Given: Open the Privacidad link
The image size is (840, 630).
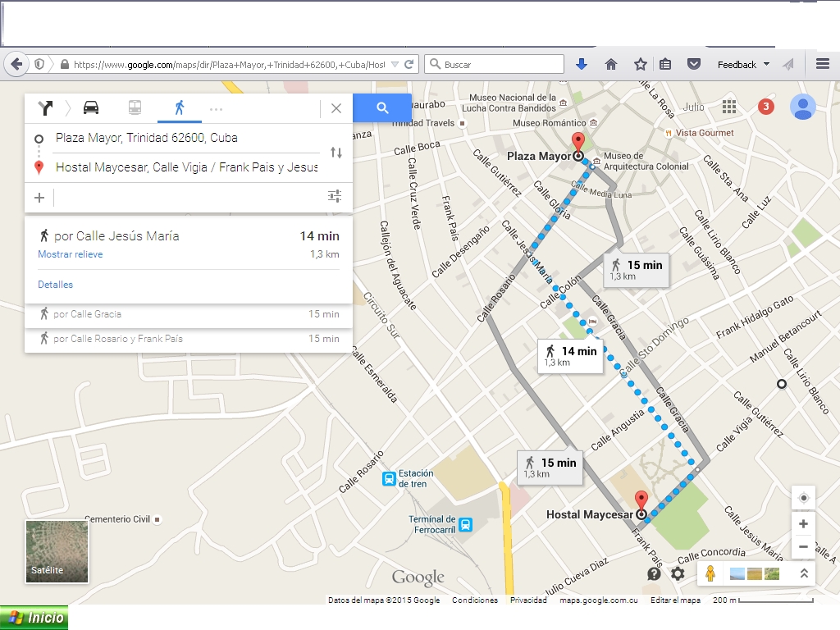Looking at the screenshot, I should tap(528, 600).
